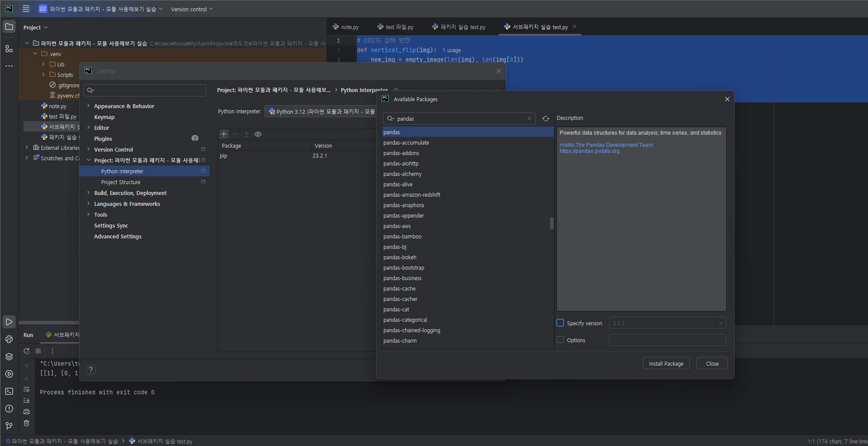The image size is (868, 446).
Task: Click scroll to end icon in console
Action: tap(26, 400)
